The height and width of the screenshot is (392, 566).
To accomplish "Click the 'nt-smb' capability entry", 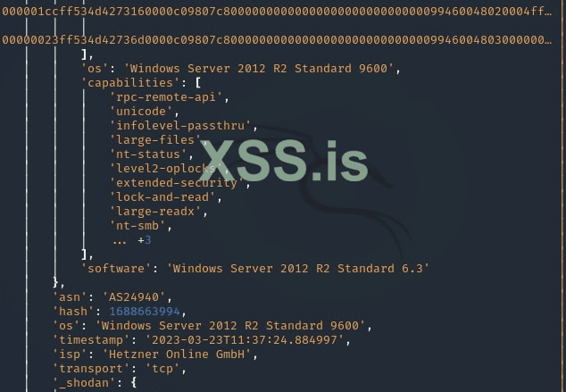I will click(137, 226).
